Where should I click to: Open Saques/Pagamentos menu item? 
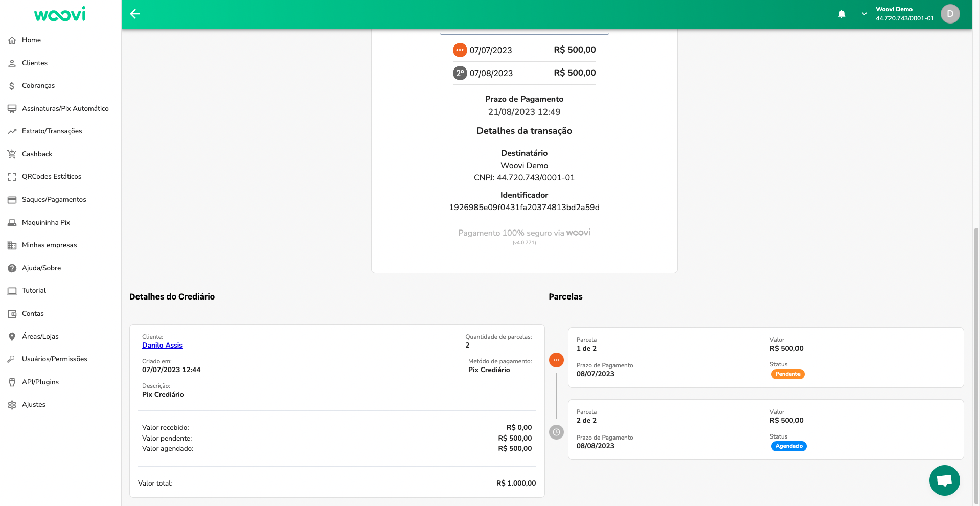pos(54,199)
